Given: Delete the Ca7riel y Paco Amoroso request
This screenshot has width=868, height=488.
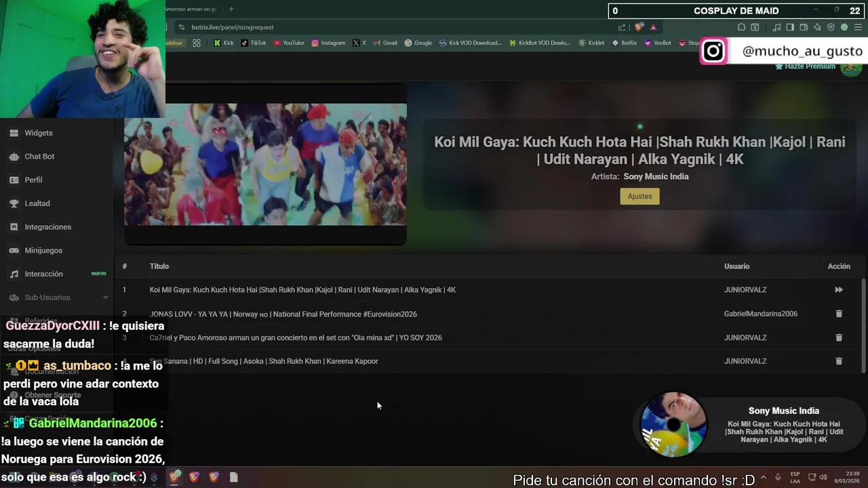Looking at the screenshot, I should coord(839,338).
